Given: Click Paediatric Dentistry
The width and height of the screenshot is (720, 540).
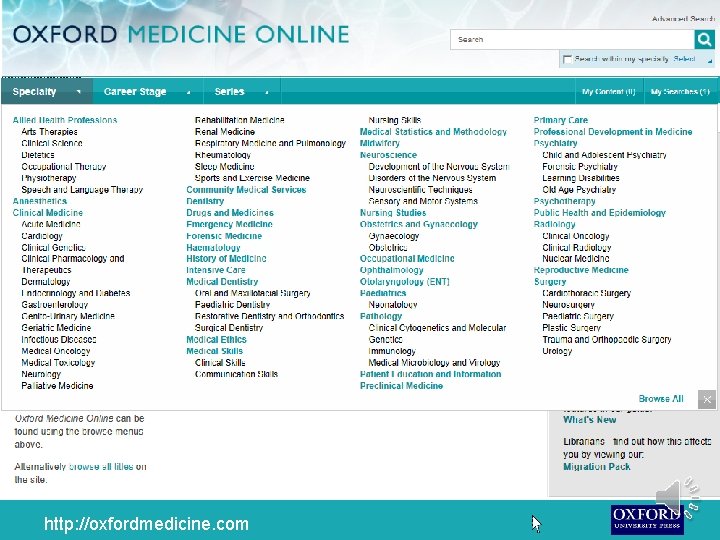Looking at the screenshot, I should (x=232, y=304).
